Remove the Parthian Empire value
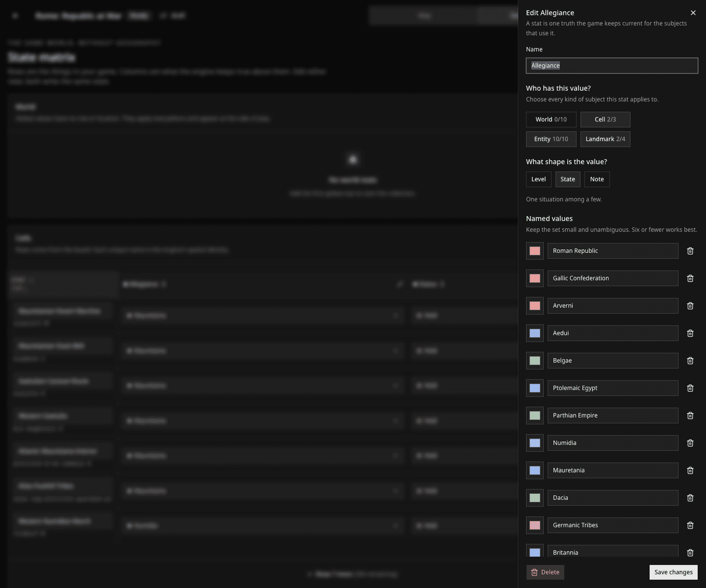706x588 pixels. (690, 416)
